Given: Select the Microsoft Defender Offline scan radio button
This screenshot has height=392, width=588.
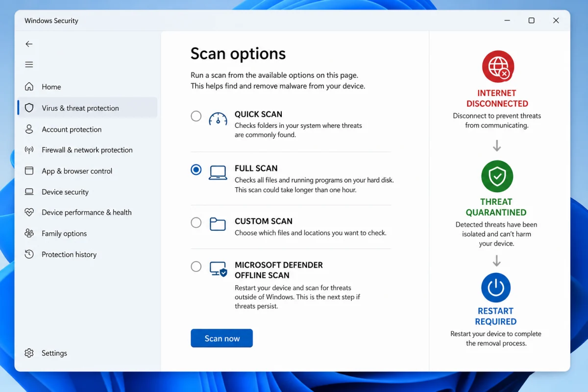Looking at the screenshot, I should click(x=196, y=267).
